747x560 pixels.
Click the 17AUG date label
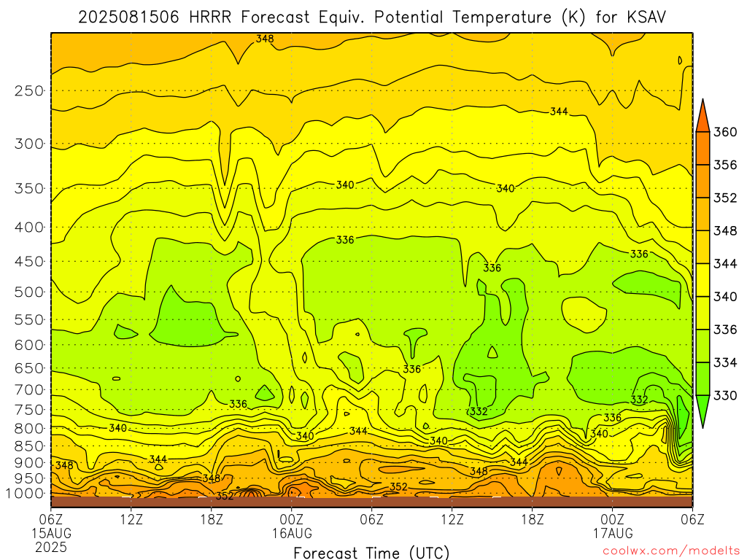(x=613, y=533)
